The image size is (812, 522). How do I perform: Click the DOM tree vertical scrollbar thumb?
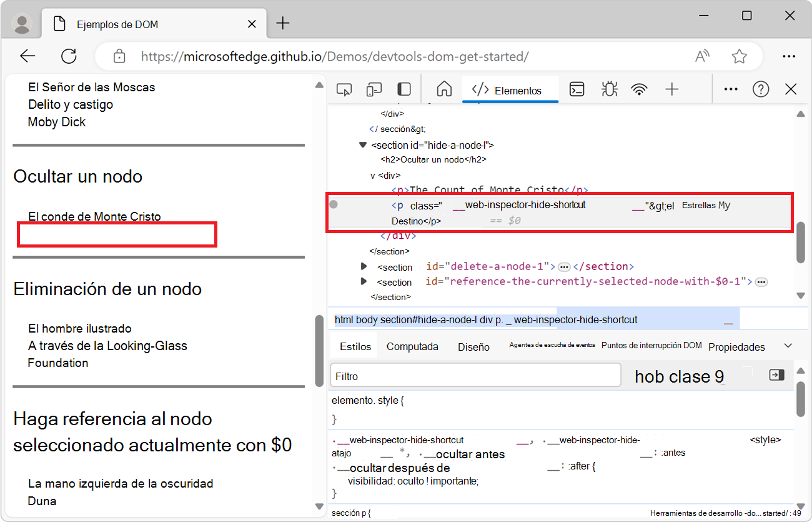(x=801, y=243)
